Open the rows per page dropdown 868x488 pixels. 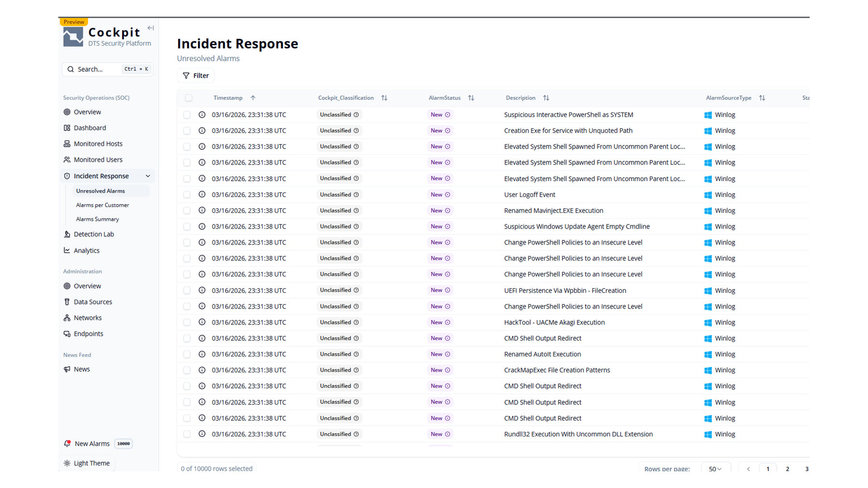715,469
